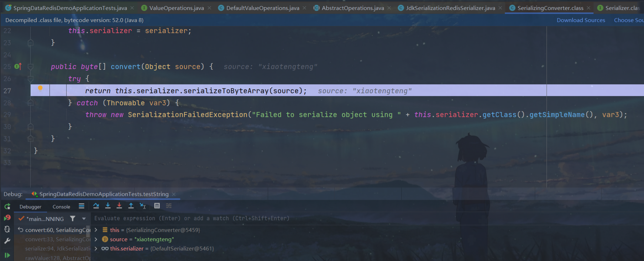Click the Choose Sources link
This screenshot has height=261, width=644.
tap(629, 20)
